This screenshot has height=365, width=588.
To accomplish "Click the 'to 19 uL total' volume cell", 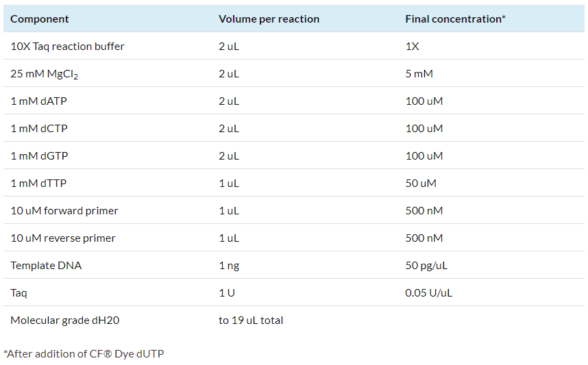I will [251, 320].
